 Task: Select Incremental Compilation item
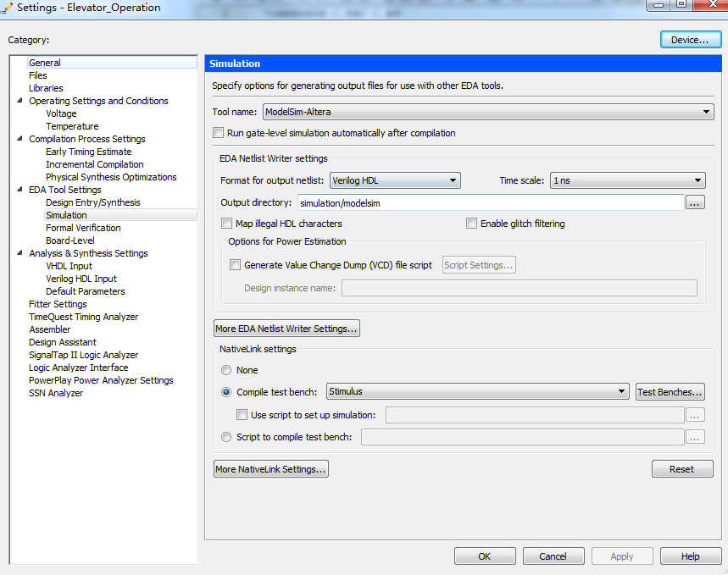95,164
